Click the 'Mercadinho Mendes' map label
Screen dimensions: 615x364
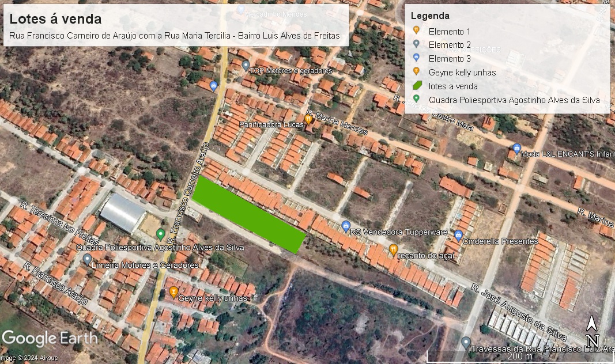tap(276, 14)
